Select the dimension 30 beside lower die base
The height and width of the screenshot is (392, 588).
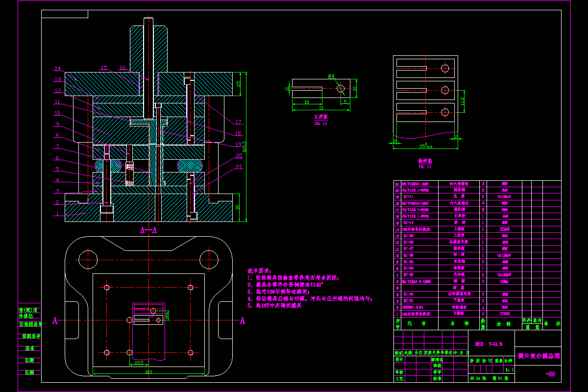[238, 207]
